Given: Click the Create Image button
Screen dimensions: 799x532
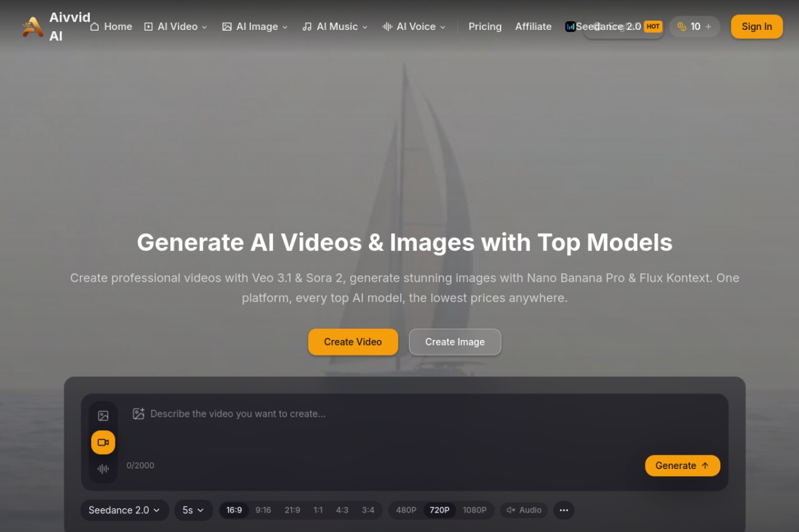Looking at the screenshot, I should [455, 342].
